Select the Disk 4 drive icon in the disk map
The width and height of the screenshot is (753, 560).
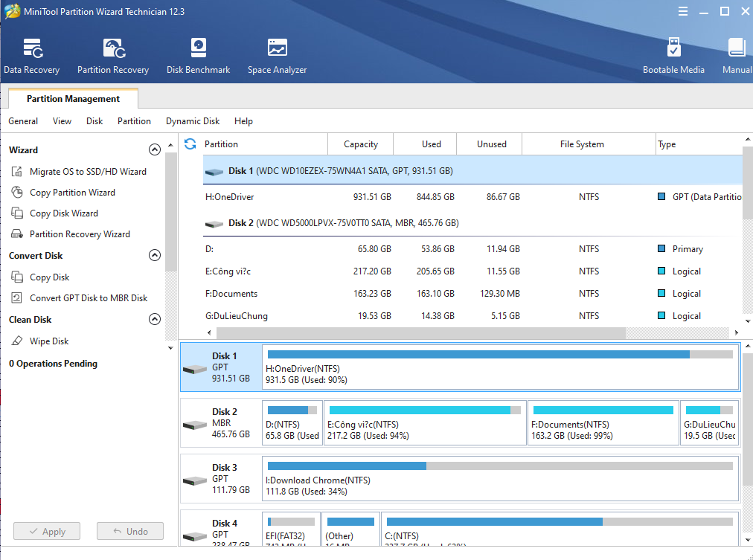tap(195, 536)
